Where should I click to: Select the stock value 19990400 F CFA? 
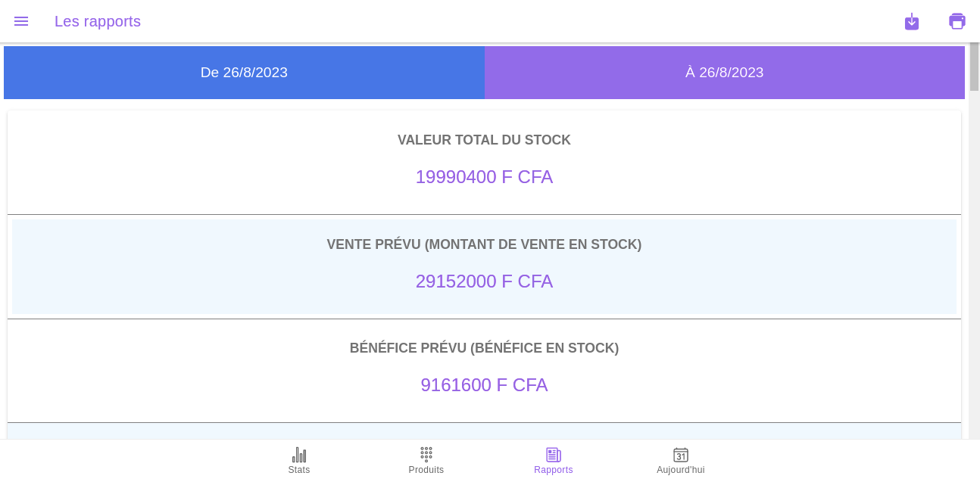pos(484,177)
